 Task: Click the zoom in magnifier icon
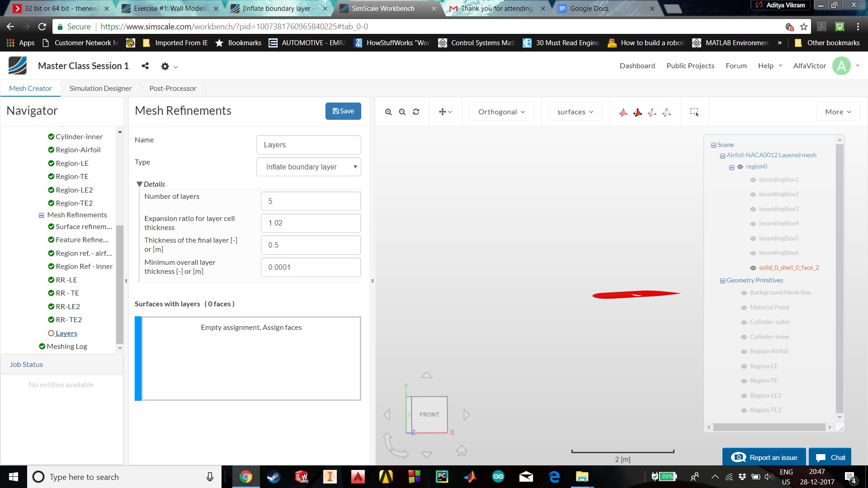pos(388,112)
